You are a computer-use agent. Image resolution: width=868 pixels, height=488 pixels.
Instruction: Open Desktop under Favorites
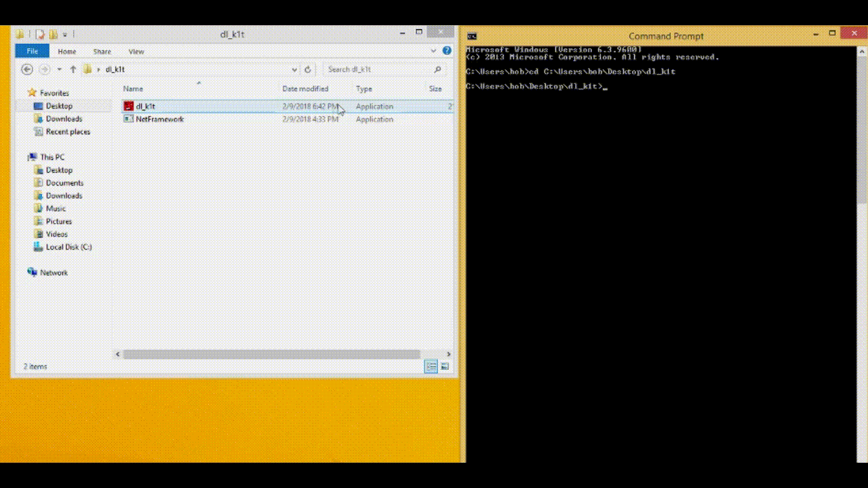point(59,106)
